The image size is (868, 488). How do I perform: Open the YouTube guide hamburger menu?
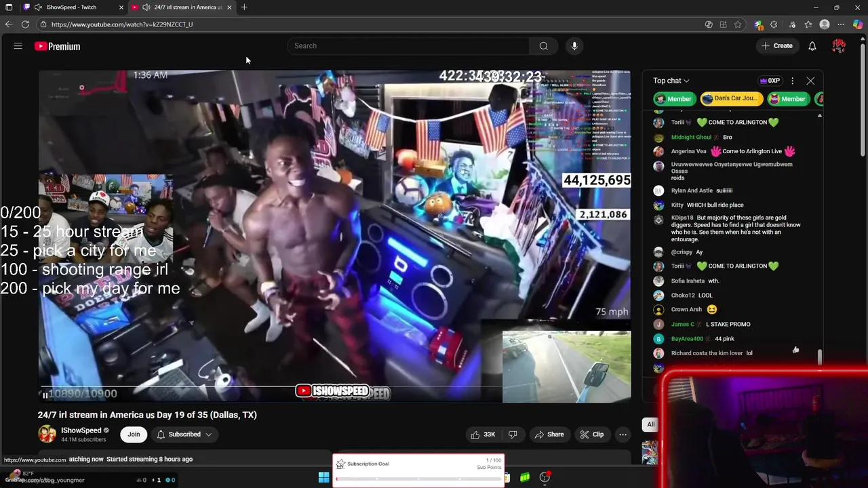(x=18, y=46)
